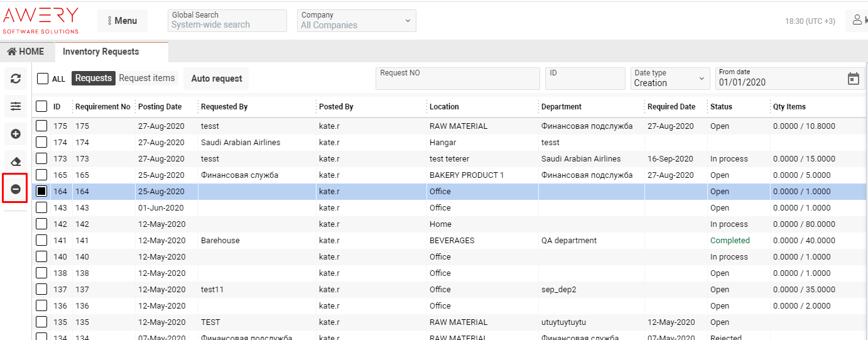Click the Request NO input field

coord(457,79)
